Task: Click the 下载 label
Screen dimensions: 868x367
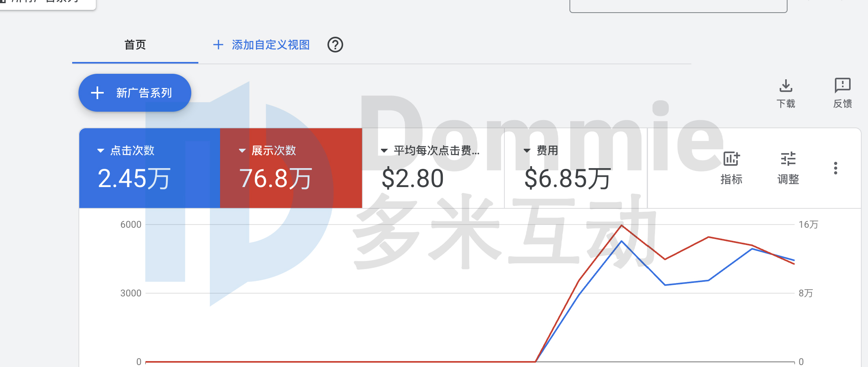Action: (x=786, y=104)
